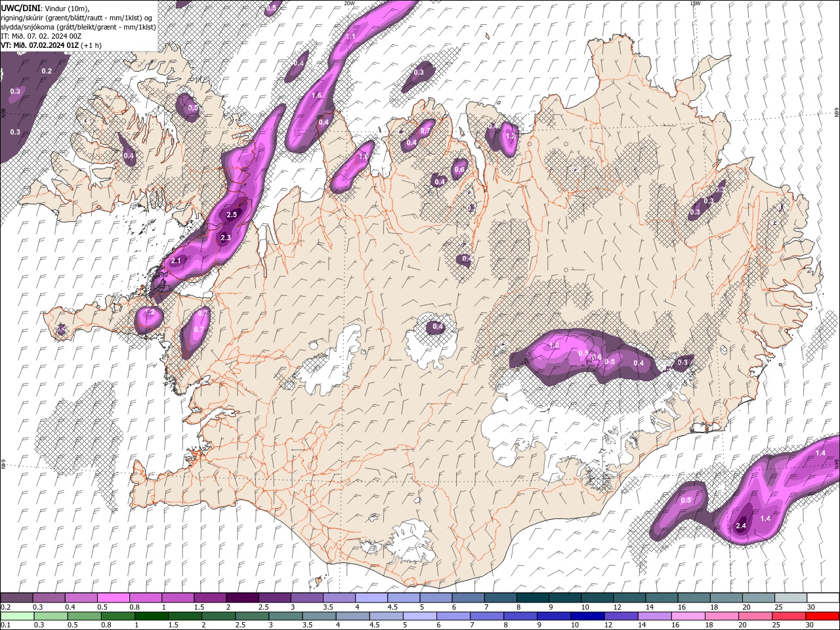Click the white swatch ending the snow legend

(x=824, y=598)
